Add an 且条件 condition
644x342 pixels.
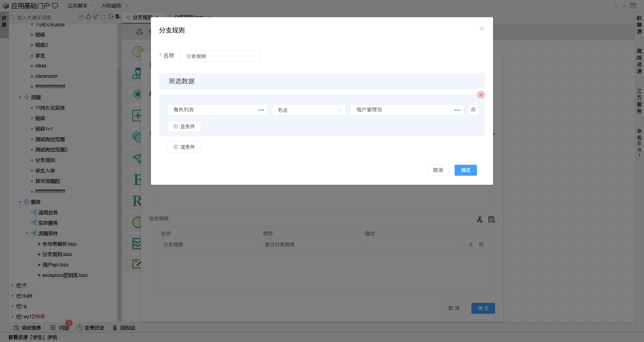click(x=184, y=127)
